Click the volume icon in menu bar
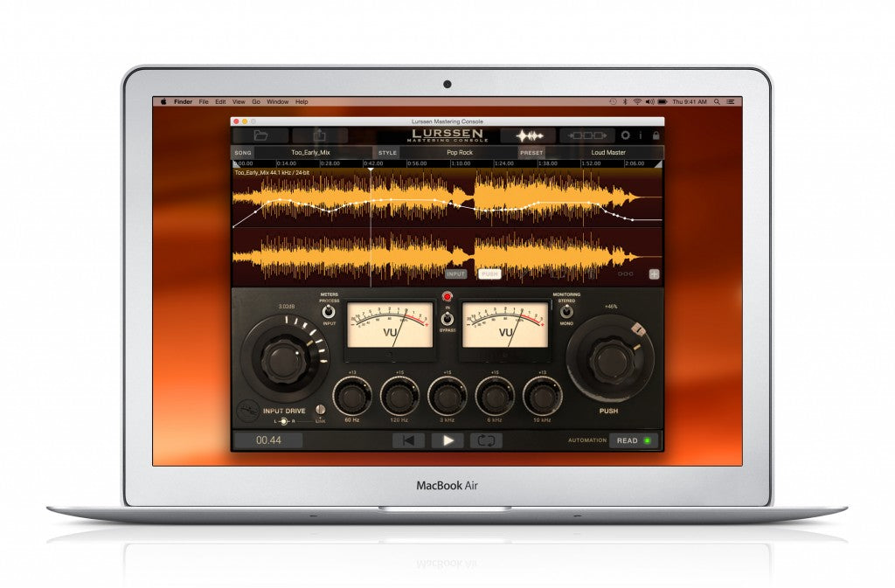Viewport: 895px width, 588px height. [x=649, y=102]
